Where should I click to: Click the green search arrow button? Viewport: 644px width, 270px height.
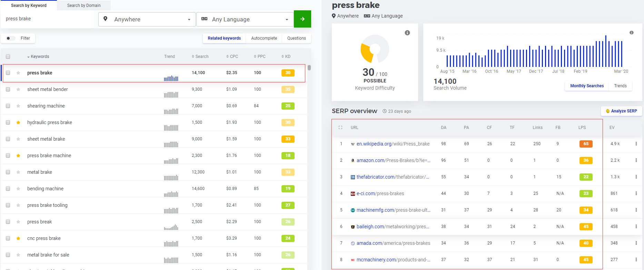point(302,19)
